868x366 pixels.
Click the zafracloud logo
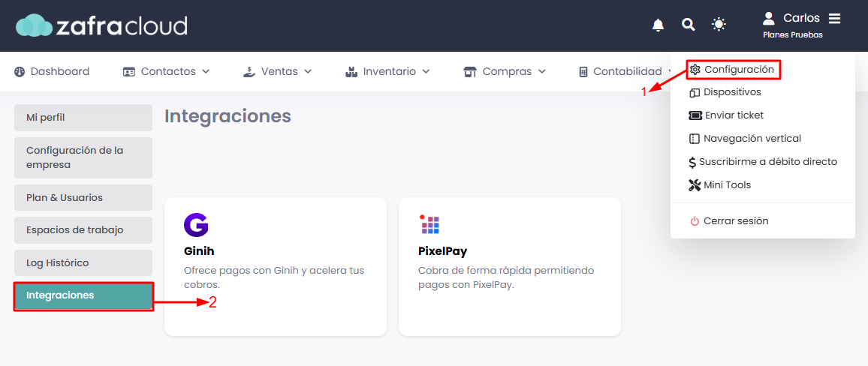point(102,26)
